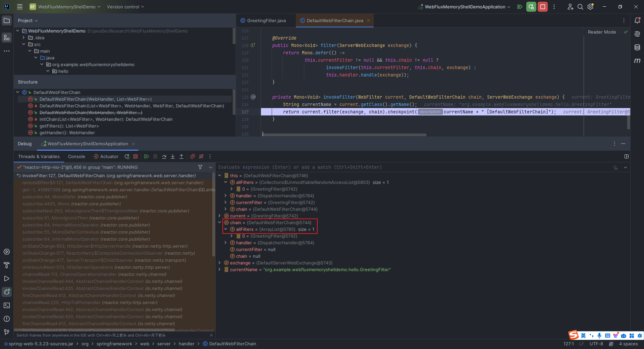Expand the 'exchange' variable node
The width and height of the screenshot is (644, 349).
[x=220, y=263]
